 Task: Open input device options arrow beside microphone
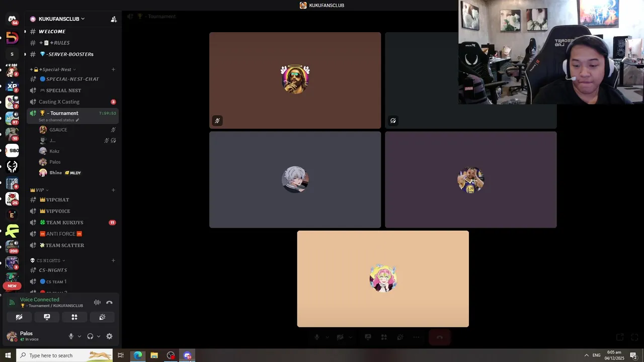click(x=79, y=336)
